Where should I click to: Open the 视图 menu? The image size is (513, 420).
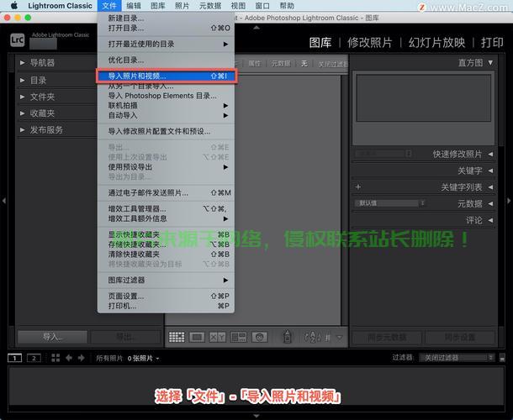click(238, 6)
